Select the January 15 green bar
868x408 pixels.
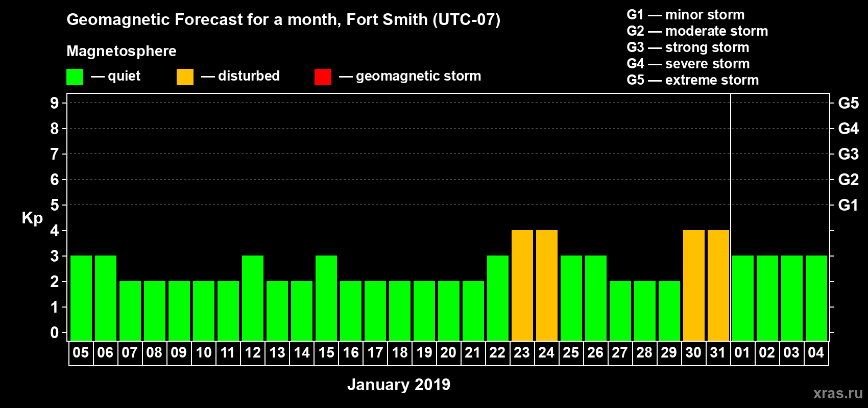click(x=326, y=298)
